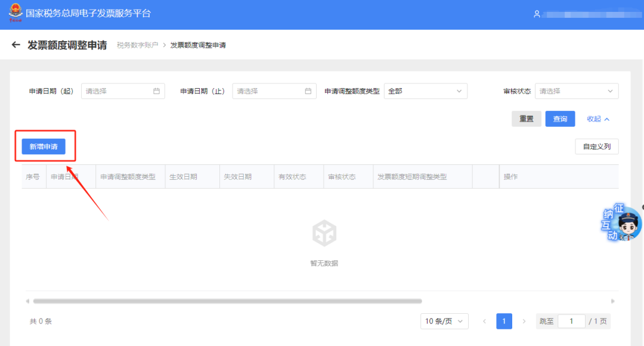Viewport: 644px width, 346px height.
Task: Open the 审核状态 dropdown
Action: click(x=576, y=91)
